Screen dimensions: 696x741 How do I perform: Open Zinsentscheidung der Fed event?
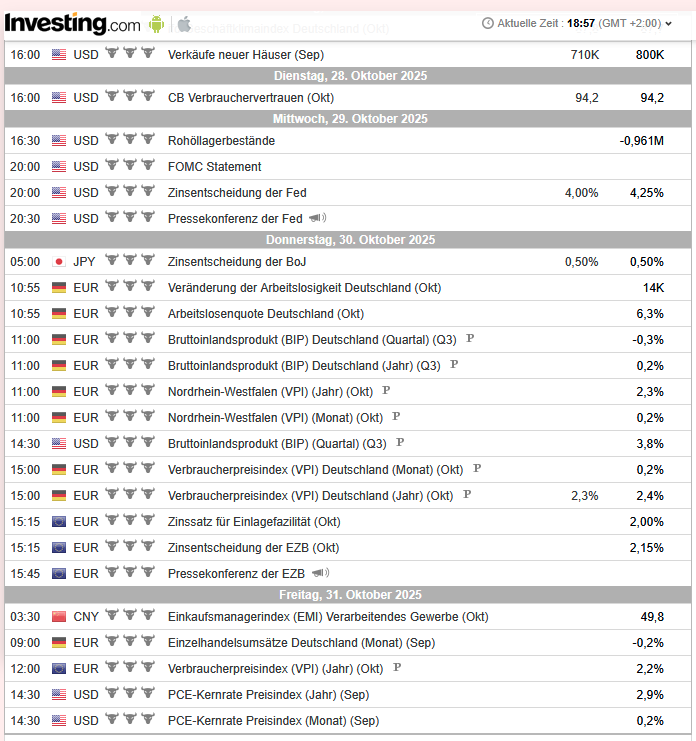point(237,193)
